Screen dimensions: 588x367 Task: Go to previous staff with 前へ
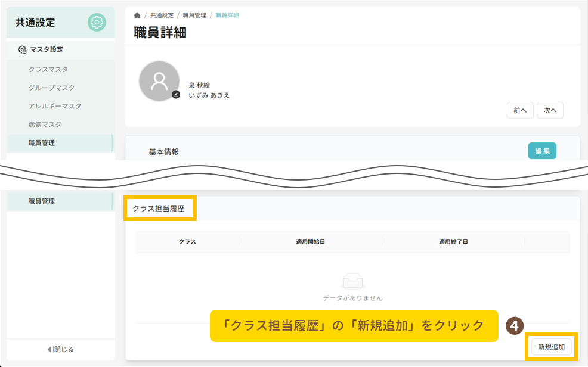coord(519,110)
